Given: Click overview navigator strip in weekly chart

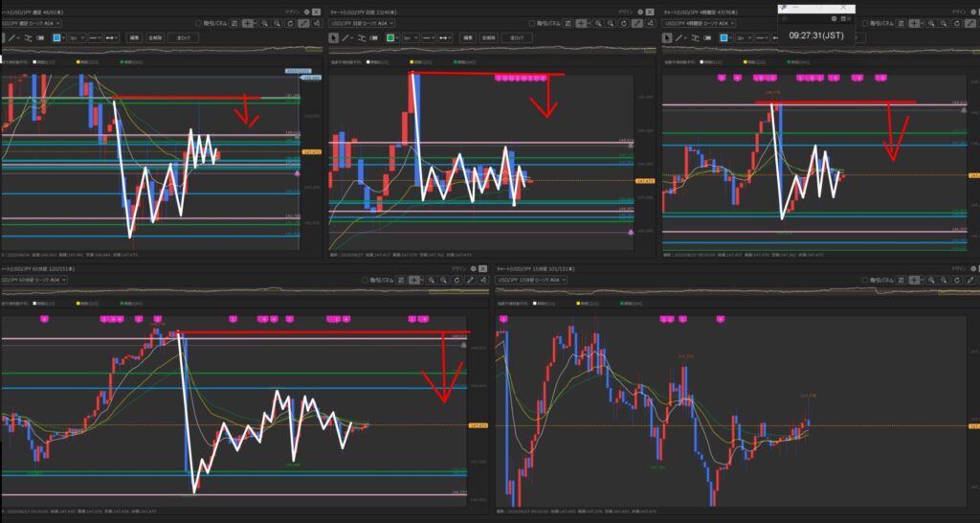Looking at the screenshot, I should (163, 49).
